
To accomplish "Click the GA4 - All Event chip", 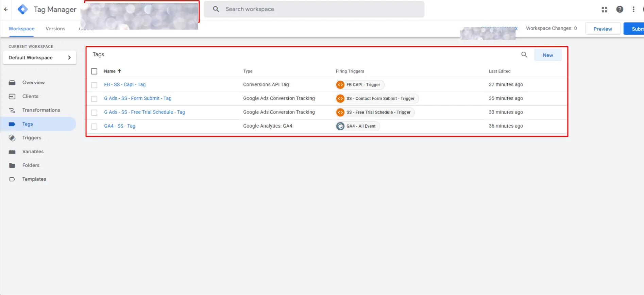I will pyautogui.click(x=358, y=126).
